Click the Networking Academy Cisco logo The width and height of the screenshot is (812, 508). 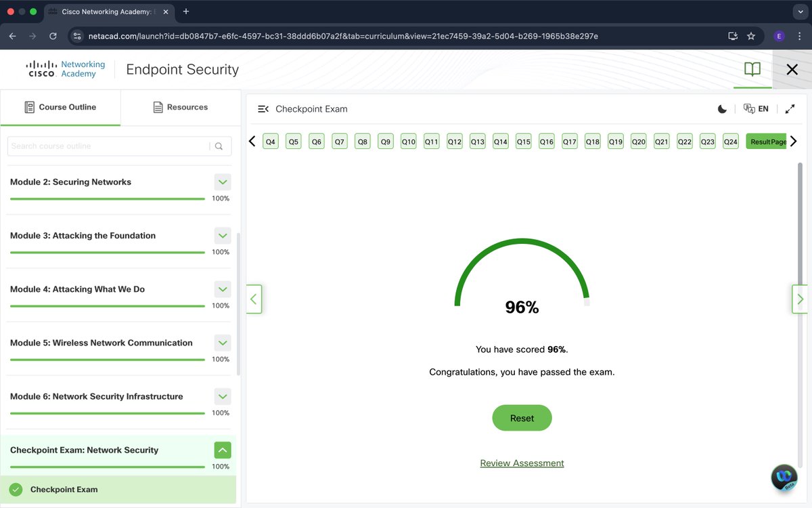[64, 68]
